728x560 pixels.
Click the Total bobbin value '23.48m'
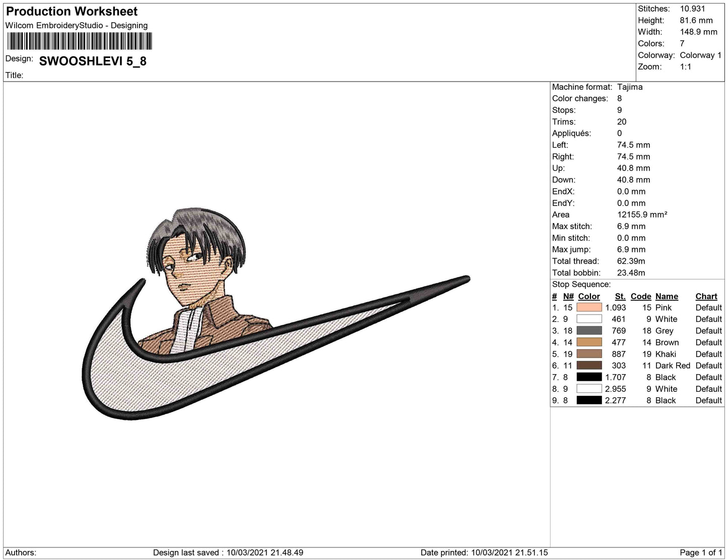click(631, 273)
